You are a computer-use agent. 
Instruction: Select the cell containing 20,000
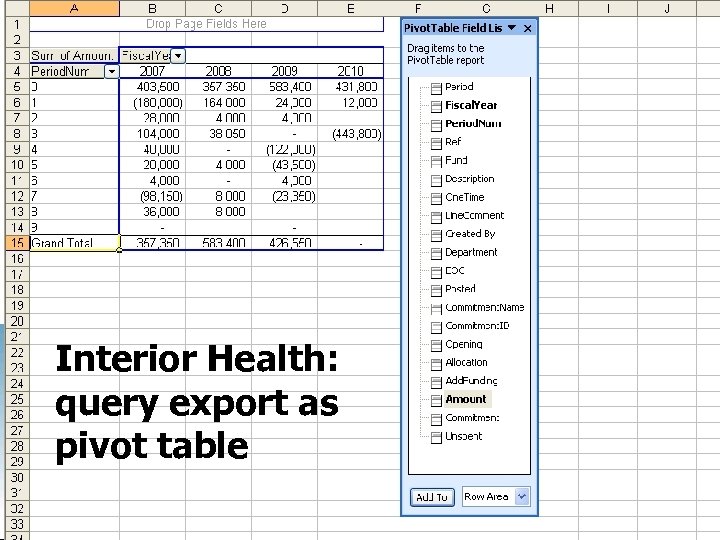[x=152, y=165]
